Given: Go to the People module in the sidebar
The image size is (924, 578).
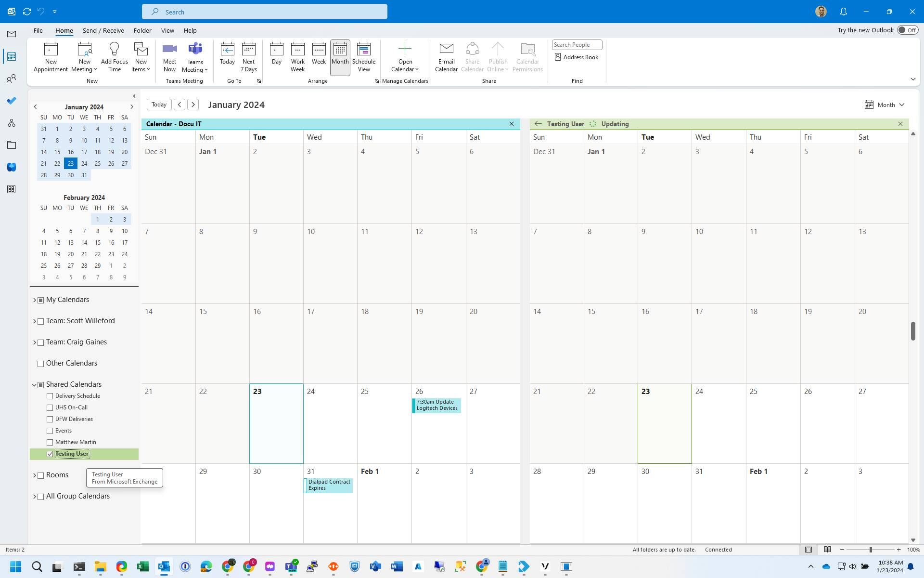Looking at the screenshot, I should tap(12, 79).
